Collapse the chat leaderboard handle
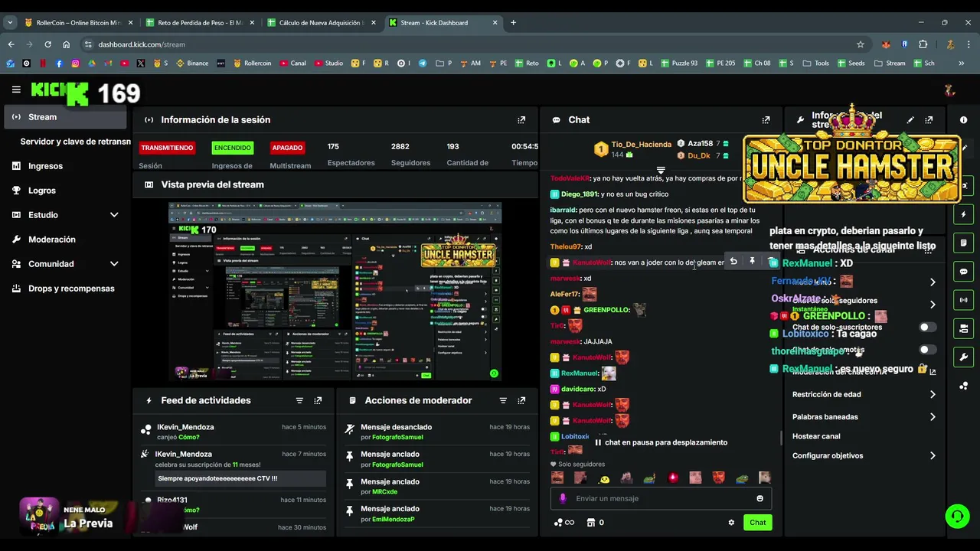This screenshot has height=551, width=980. click(661, 171)
